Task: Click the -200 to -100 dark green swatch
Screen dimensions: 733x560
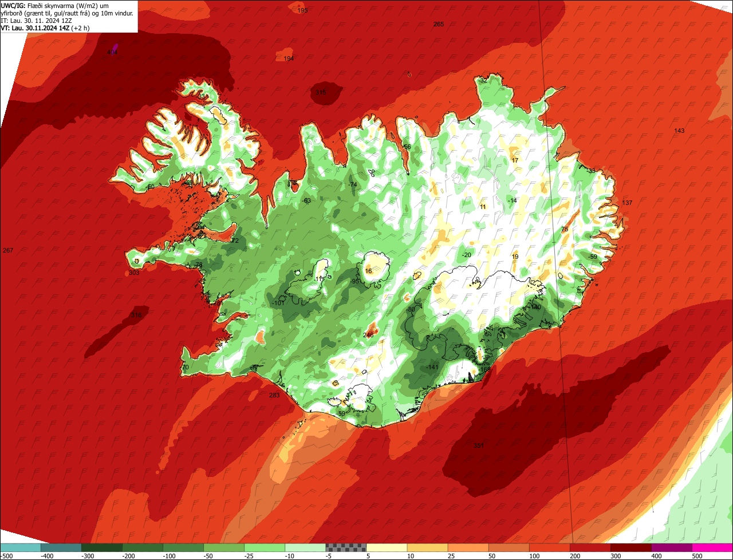Action: 143,547
